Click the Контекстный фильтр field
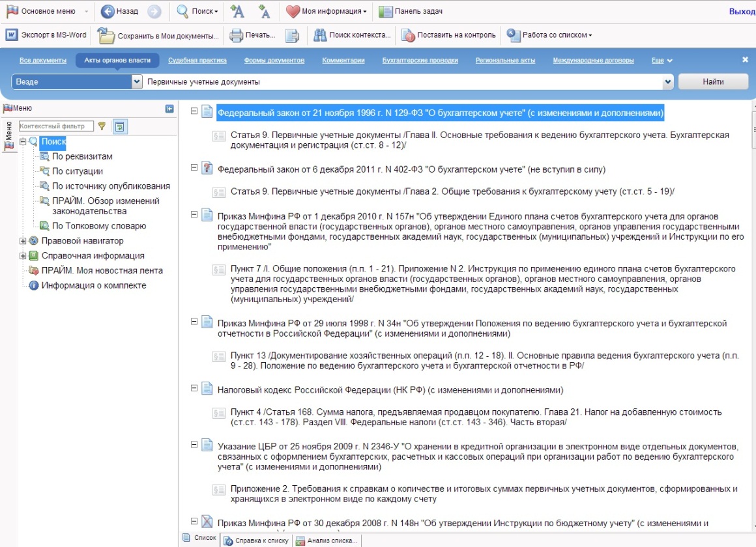 pyautogui.click(x=56, y=126)
